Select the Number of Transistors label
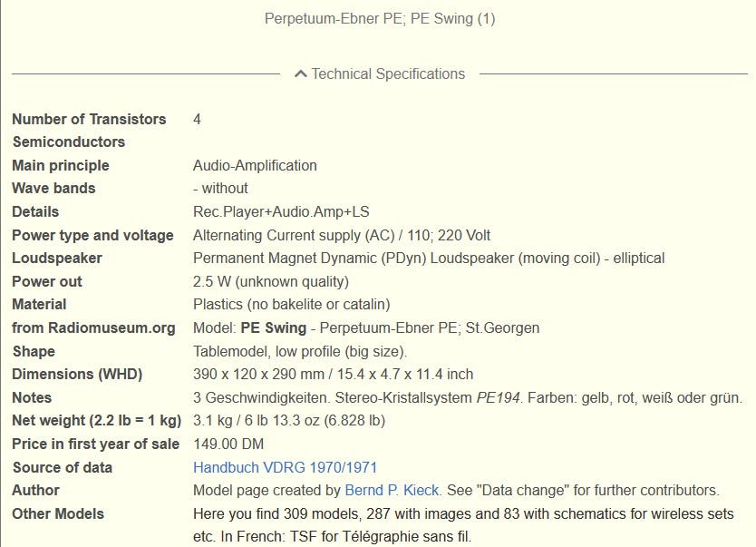 pos(89,119)
